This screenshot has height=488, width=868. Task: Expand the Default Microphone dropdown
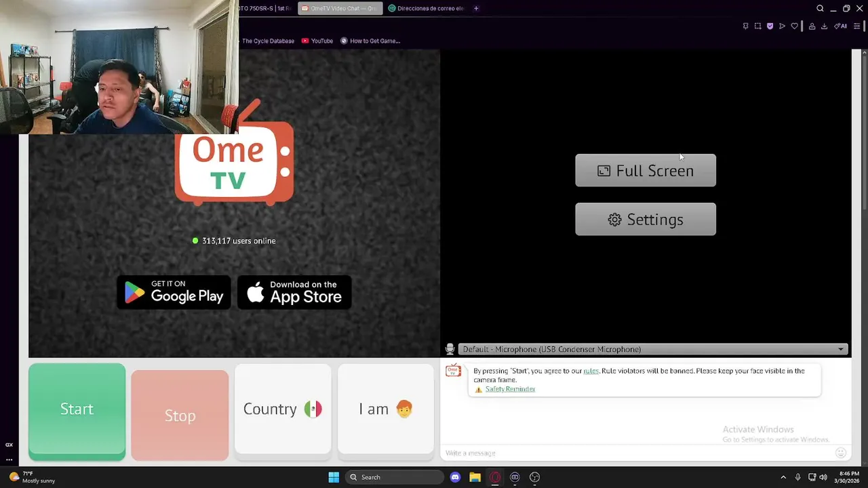pyautogui.click(x=653, y=349)
